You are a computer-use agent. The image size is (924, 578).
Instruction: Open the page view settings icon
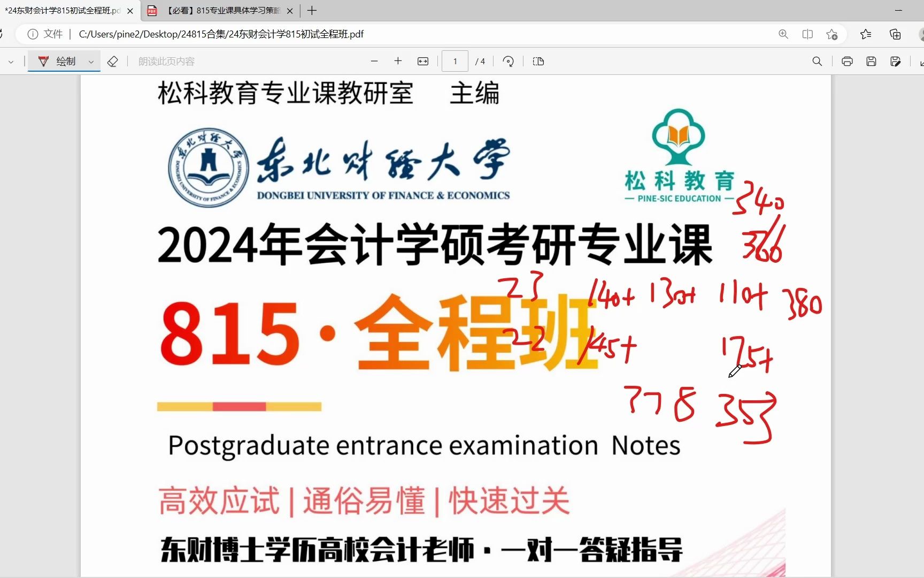pos(538,62)
